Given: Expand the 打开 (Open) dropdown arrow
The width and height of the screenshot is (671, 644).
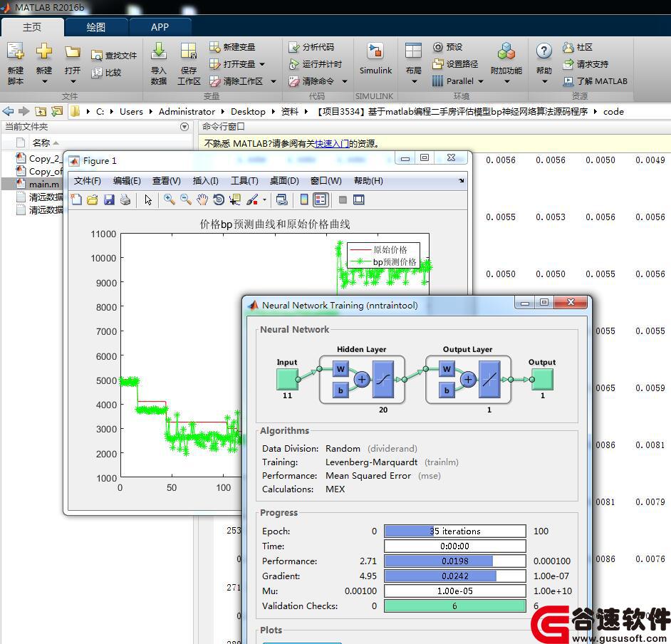Looking at the screenshot, I should click(x=73, y=82).
